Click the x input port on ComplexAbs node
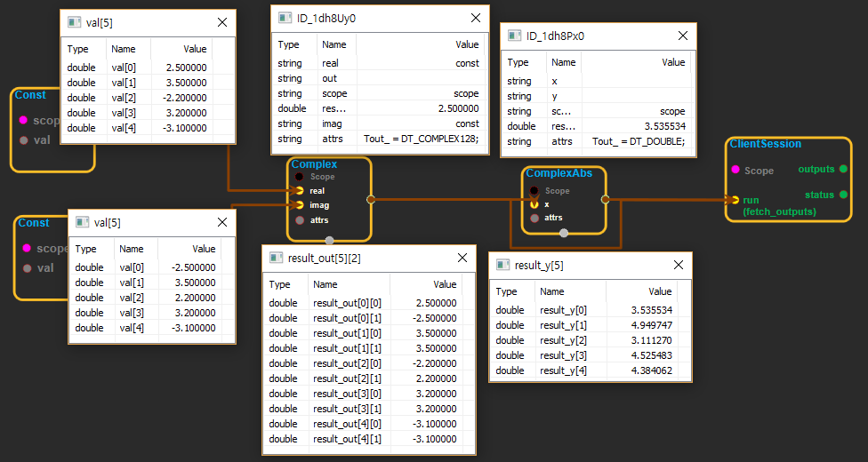 [534, 203]
